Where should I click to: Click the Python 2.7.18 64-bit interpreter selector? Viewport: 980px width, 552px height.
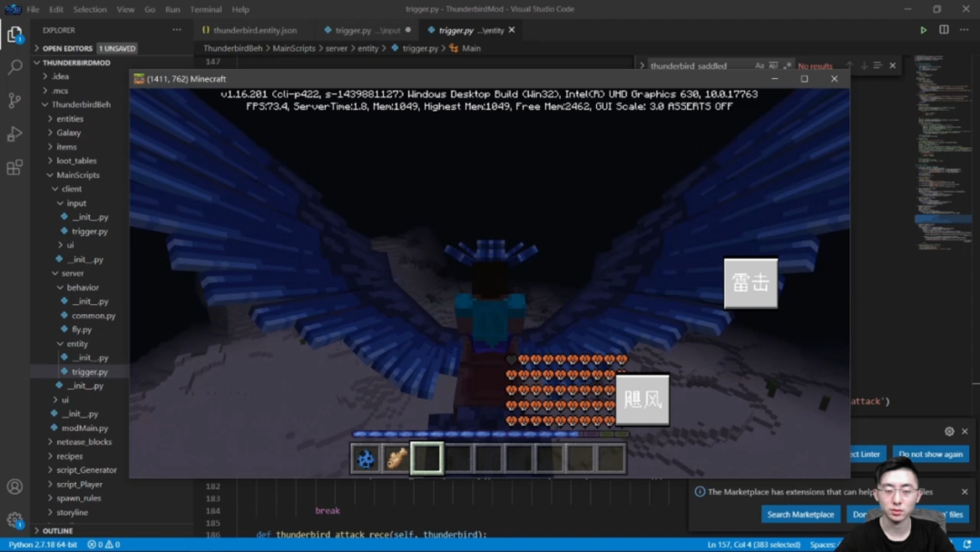pyautogui.click(x=43, y=545)
